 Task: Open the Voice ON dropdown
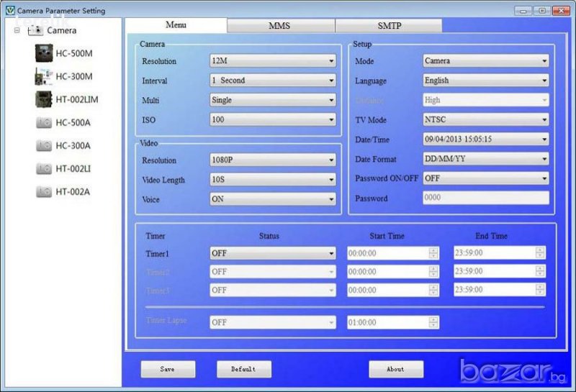pos(273,199)
